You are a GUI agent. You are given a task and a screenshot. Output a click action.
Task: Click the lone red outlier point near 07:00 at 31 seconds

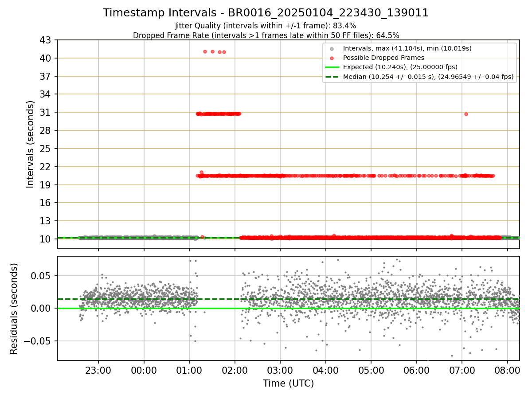coord(466,114)
